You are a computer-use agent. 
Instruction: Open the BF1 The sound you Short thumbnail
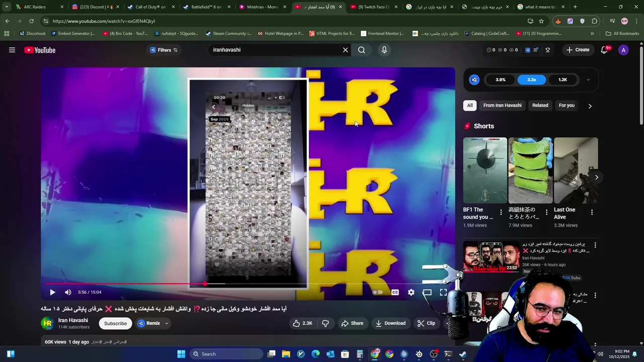tap(485, 170)
